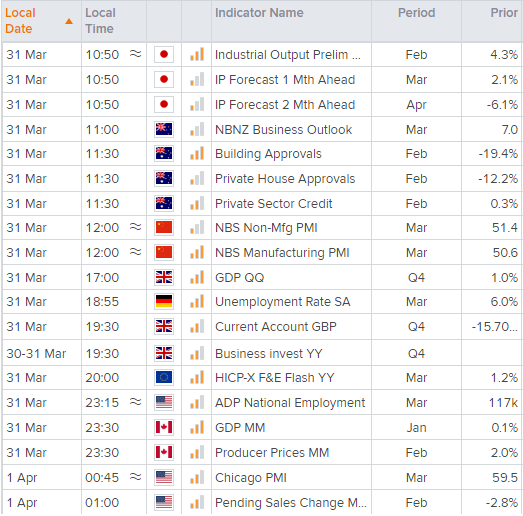Screen dimensions: 523x516
Task: Click importance bars icon for IP Forecast 1 Mth Ahead
Action: 197,80
